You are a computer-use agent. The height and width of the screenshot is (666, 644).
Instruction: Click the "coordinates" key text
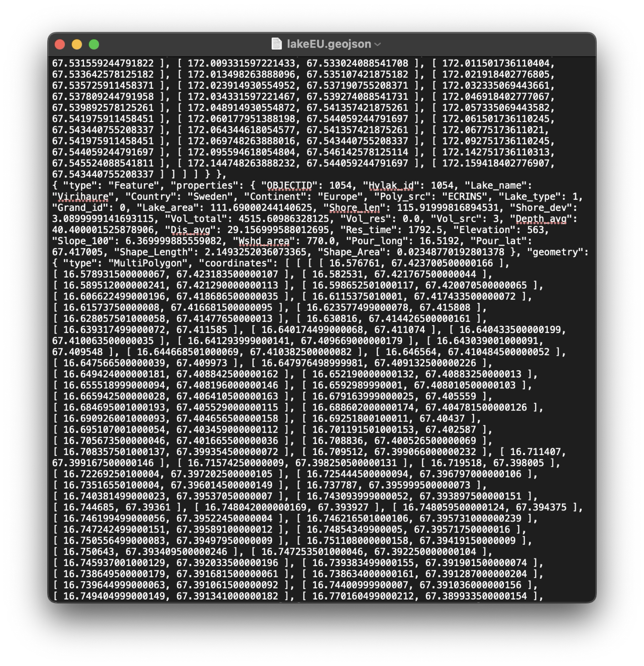(236, 263)
